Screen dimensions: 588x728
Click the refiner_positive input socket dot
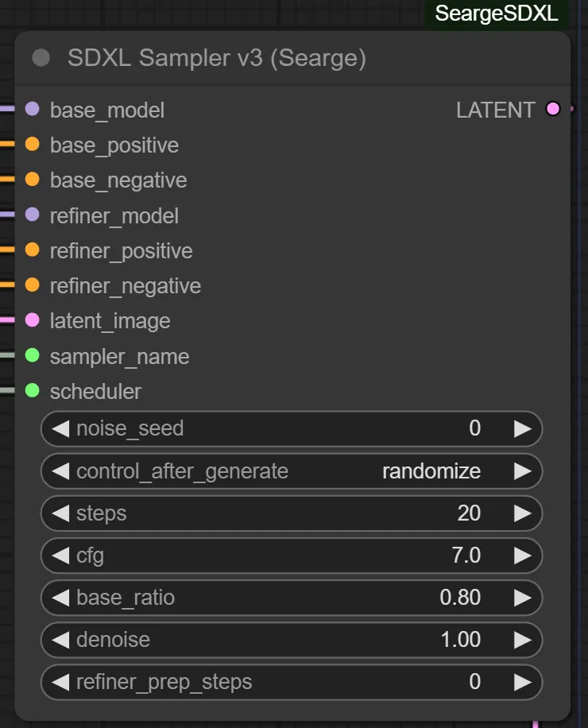pos(32,250)
